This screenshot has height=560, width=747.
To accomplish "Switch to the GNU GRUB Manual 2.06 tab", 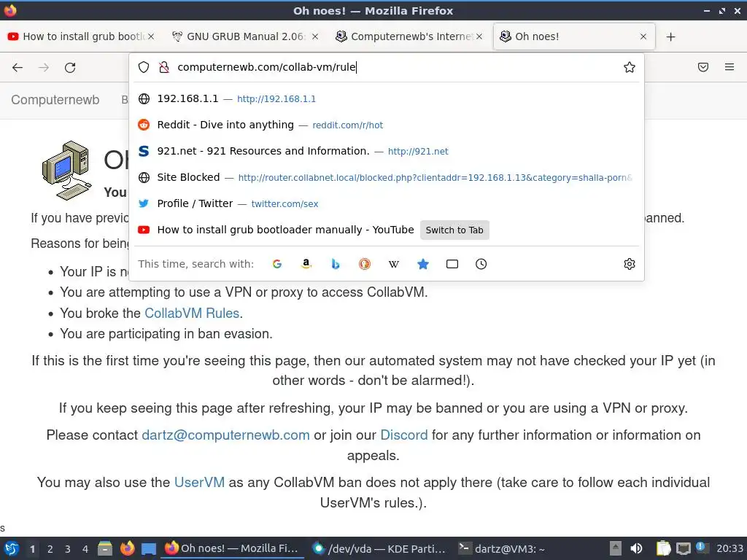I will [x=244, y=36].
